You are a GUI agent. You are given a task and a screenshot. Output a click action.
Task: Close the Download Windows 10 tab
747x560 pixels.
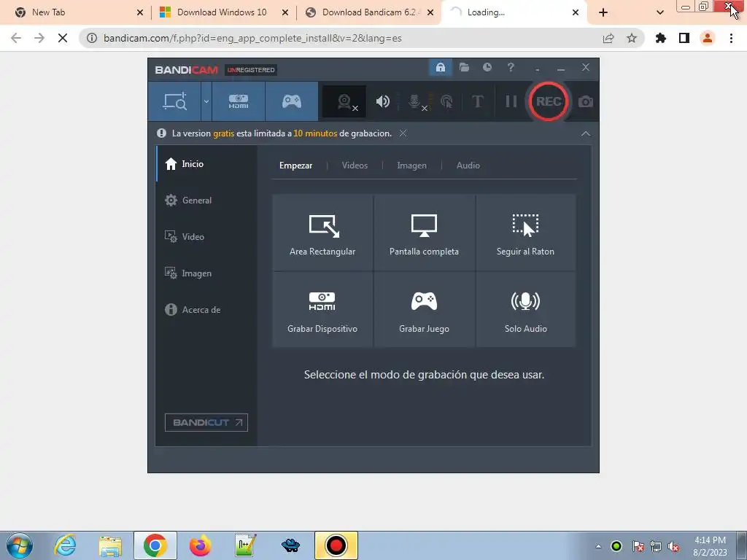(x=285, y=13)
